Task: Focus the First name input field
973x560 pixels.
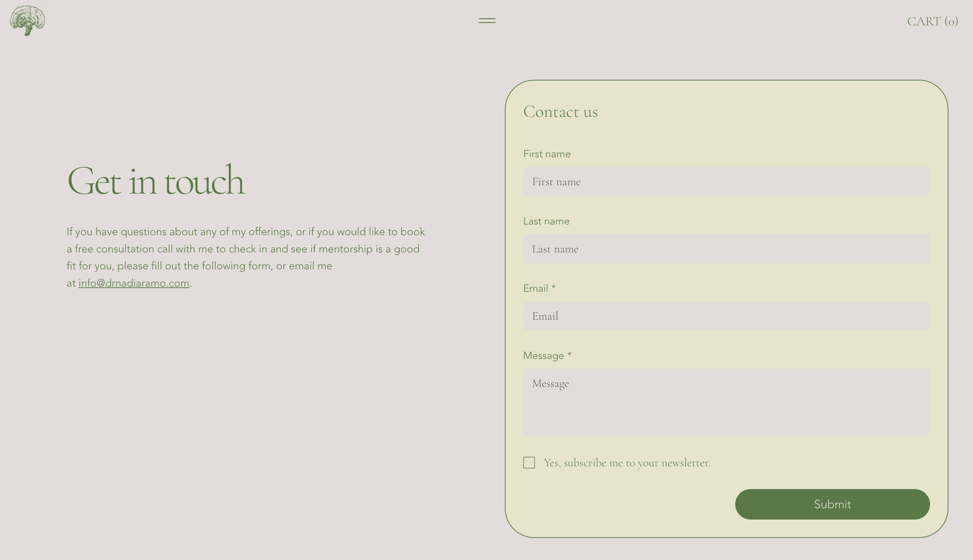Action: (x=726, y=182)
